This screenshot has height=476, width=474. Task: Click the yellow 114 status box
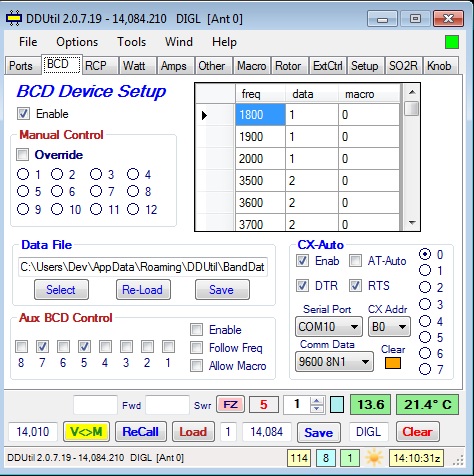click(299, 458)
